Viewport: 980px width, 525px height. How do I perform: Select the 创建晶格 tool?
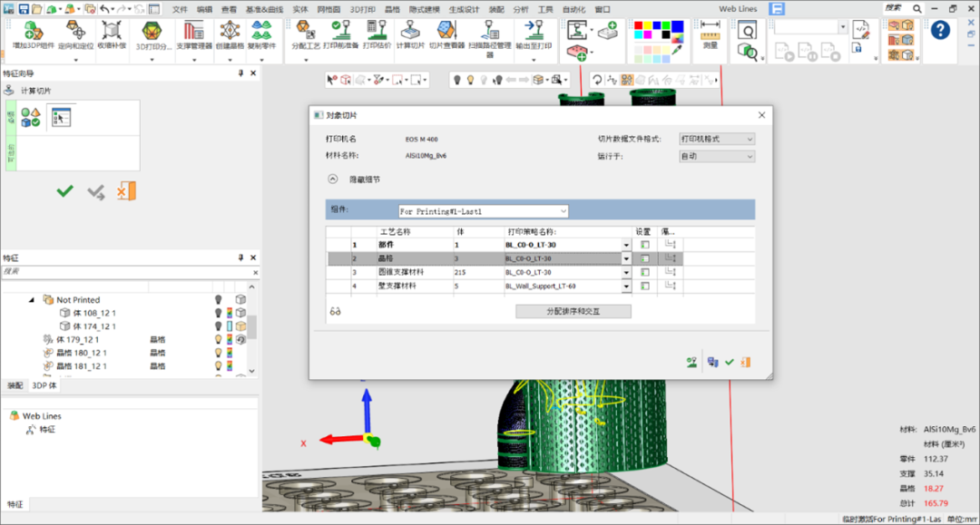click(230, 34)
